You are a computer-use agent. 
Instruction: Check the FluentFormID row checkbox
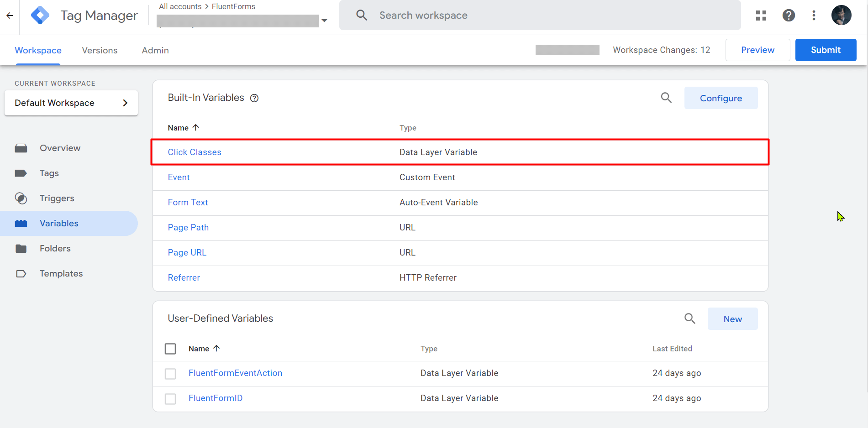coord(170,399)
